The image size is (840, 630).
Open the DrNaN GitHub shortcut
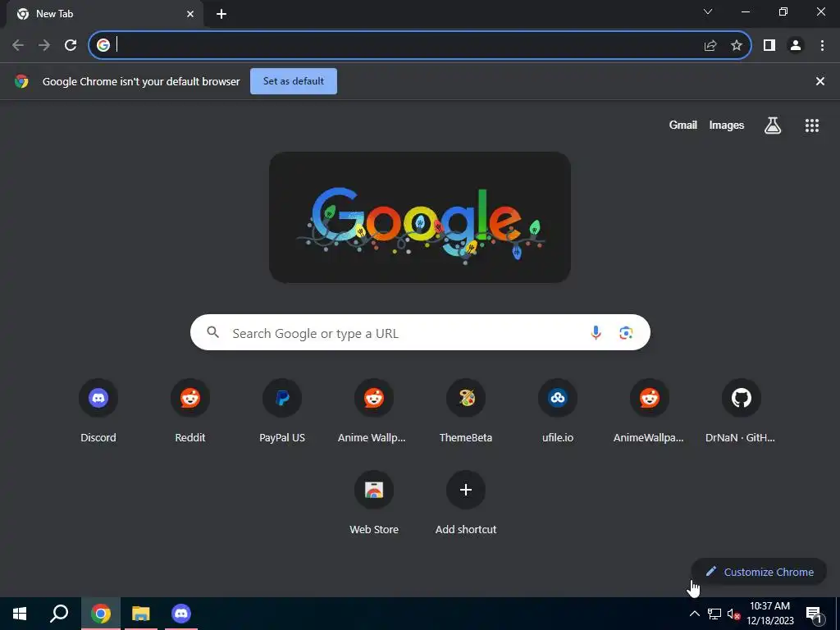pos(742,411)
